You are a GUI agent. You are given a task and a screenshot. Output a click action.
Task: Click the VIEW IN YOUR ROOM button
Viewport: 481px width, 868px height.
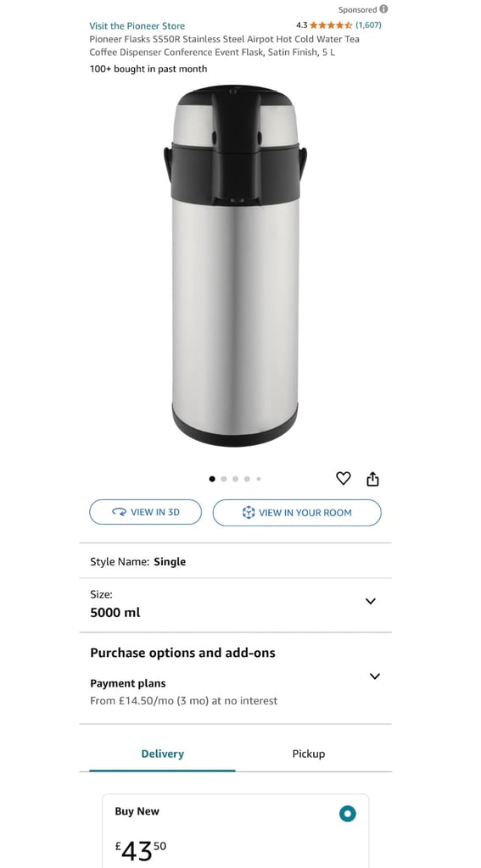pyautogui.click(x=297, y=513)
